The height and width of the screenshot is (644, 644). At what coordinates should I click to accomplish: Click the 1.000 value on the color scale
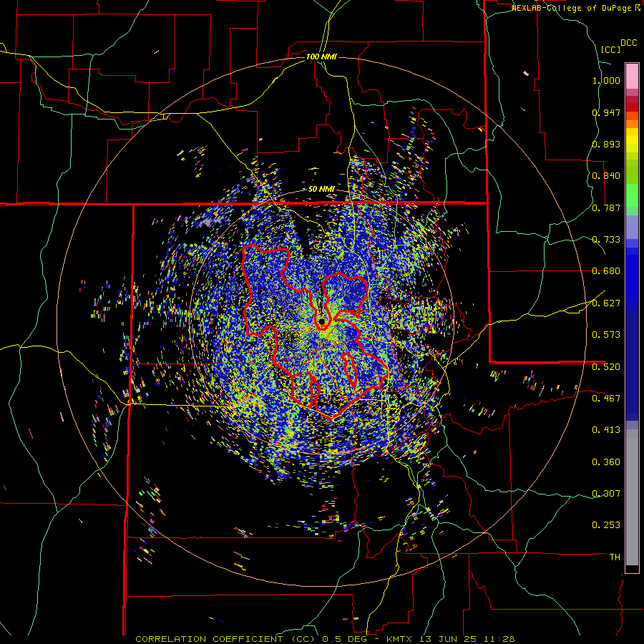(x=606, y=80)
